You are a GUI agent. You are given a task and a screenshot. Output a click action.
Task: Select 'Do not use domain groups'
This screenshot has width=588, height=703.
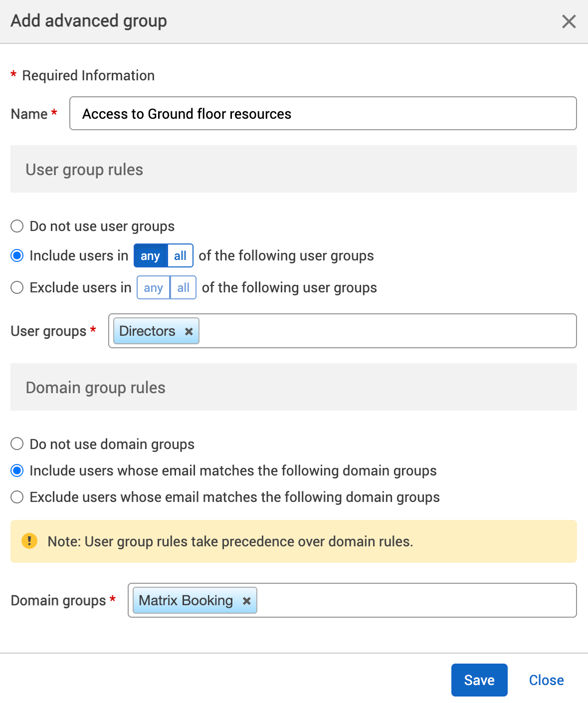16,444
